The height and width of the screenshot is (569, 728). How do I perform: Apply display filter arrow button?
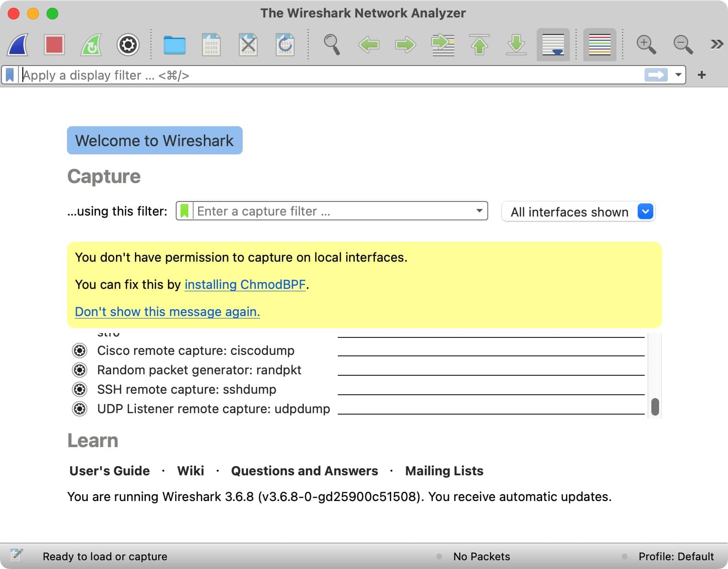[x=656, y=75]
